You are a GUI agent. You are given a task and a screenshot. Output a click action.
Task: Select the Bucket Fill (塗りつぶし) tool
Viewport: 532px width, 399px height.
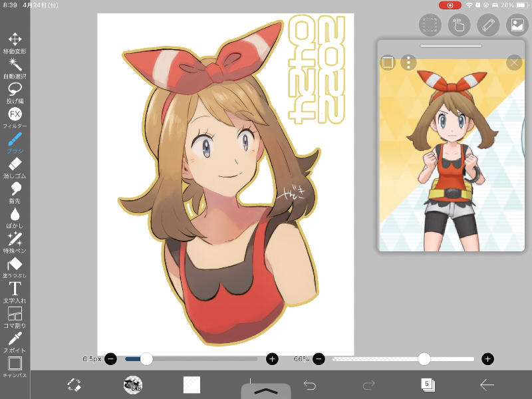tap(15, 268)
